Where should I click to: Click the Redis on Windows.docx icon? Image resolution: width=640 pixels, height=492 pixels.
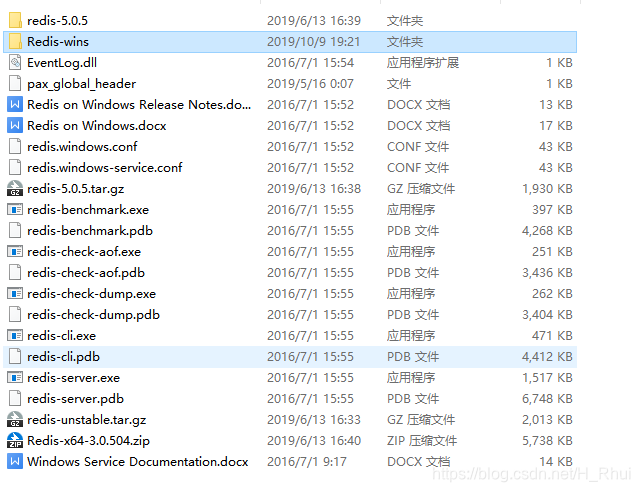pos(15,125)
